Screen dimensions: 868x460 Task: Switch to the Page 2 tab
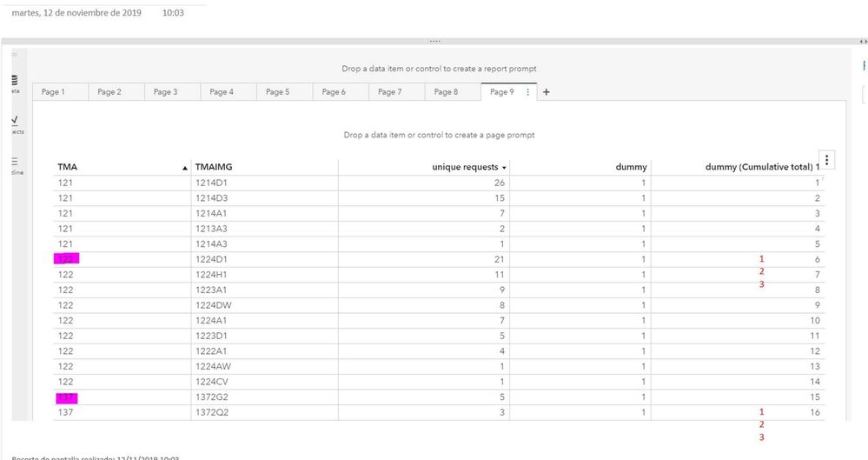(x=109, y=92)
